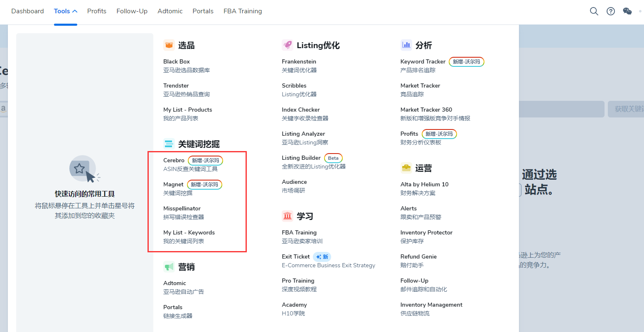The width and height of the screenshot is (644, 332).
Task: Click the 学习 building icon
Action: (x=288, y=216)
